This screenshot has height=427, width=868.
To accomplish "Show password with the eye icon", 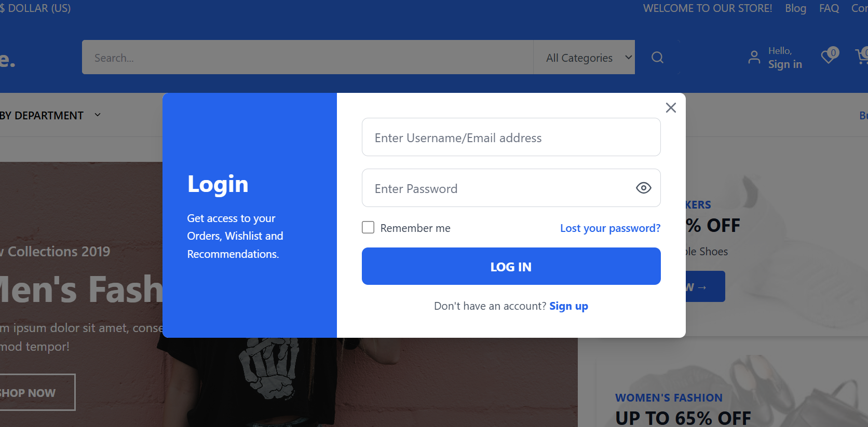I will (643, 188).
